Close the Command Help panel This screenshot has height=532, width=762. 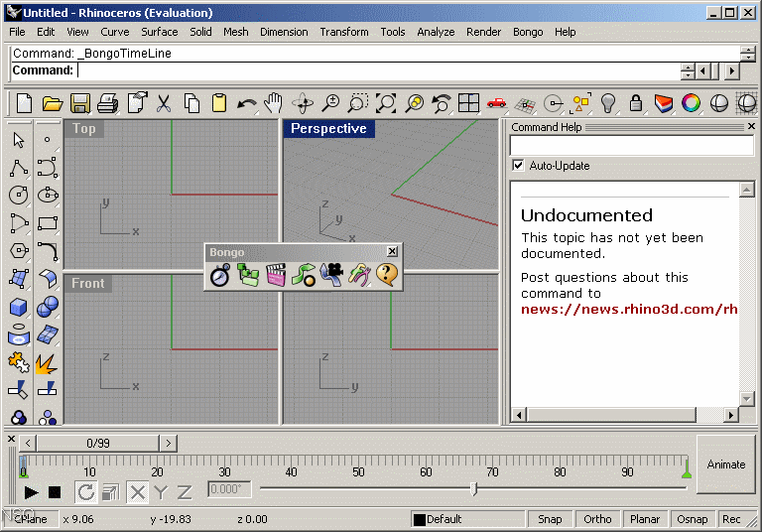click(x=751, y=126)
